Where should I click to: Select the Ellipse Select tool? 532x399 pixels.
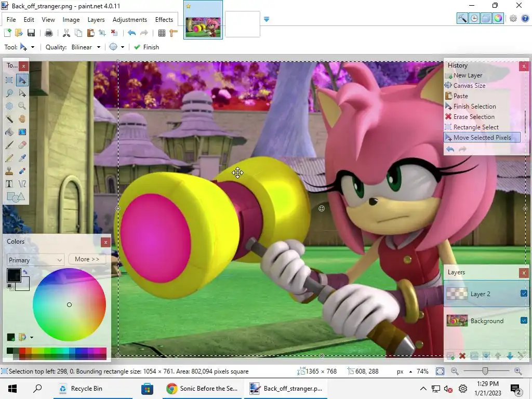click(x=9, y=106)
